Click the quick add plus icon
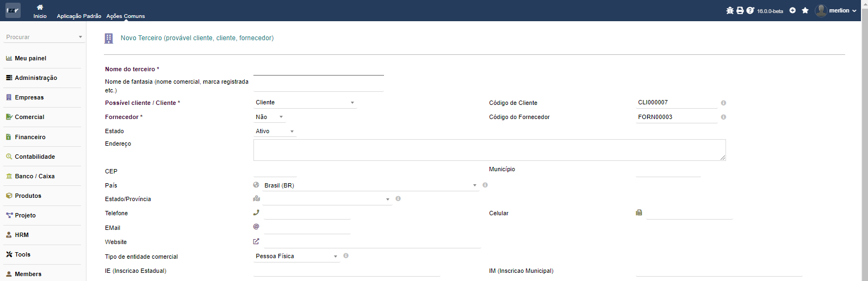The height and width of the screenshot is (281, 868). click(x=792, y=10)
